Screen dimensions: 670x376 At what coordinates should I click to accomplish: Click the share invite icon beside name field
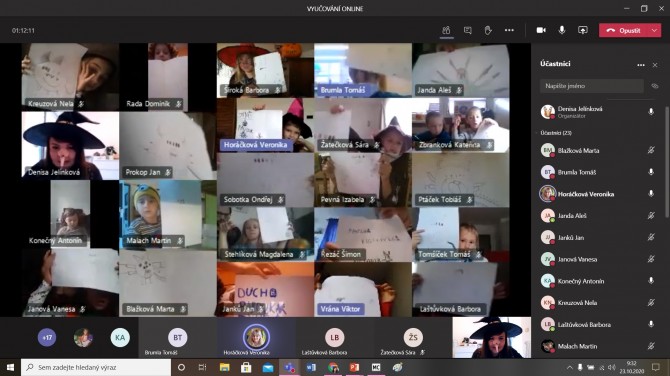click(655, 86)
